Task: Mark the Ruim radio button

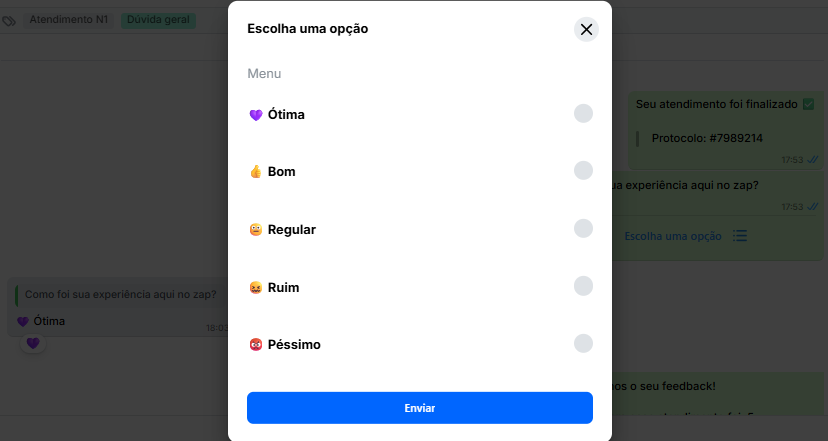Action: pos(583,287)
